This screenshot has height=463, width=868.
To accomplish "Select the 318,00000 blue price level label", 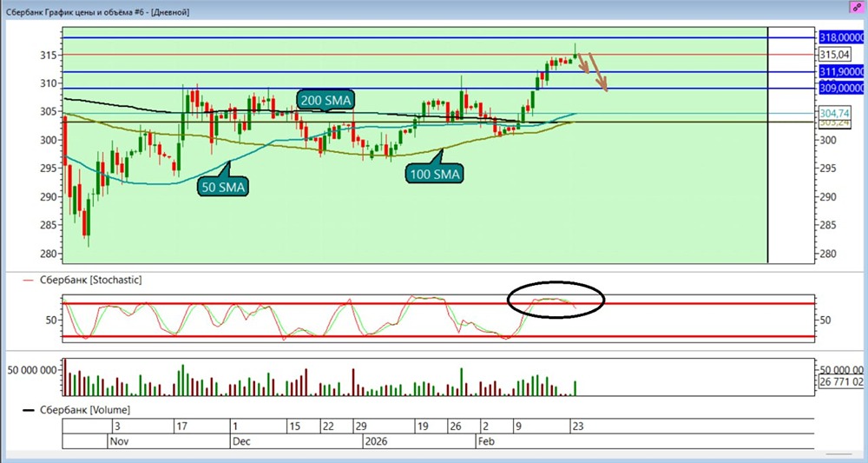I will point(841,37).
